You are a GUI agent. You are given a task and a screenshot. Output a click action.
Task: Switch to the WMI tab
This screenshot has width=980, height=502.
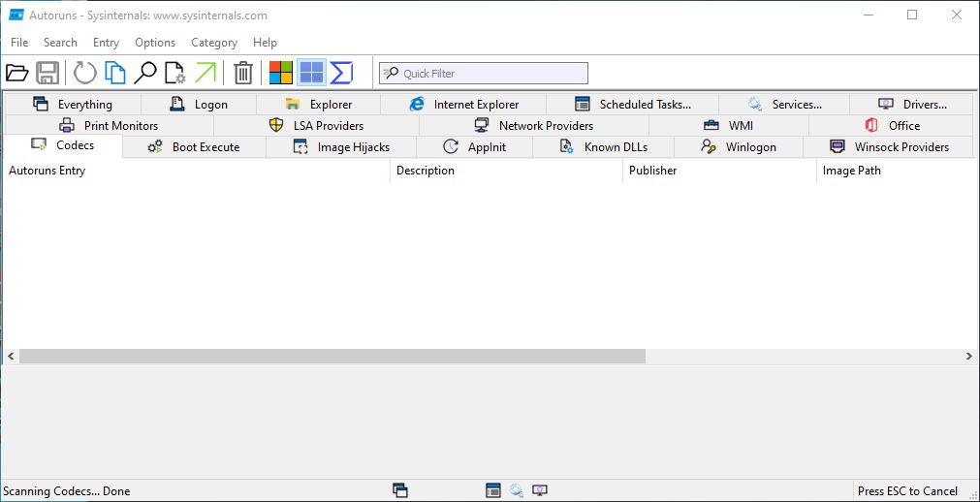pyautogui.click(x=729, y=126)
